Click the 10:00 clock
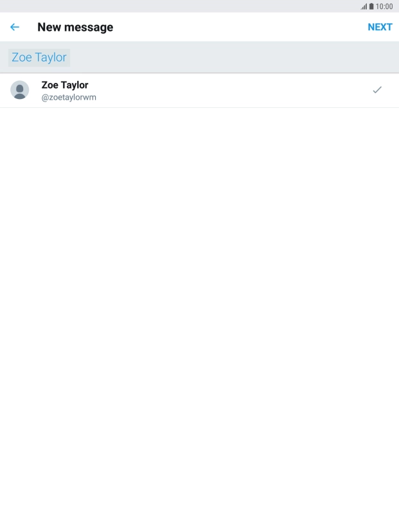 pos(384,6)
